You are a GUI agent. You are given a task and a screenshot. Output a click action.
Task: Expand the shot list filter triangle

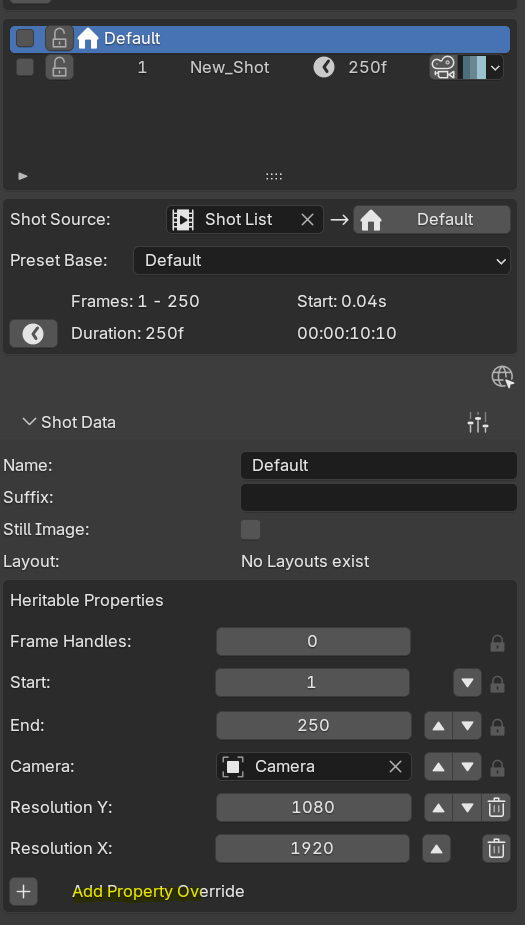[23, 176]
